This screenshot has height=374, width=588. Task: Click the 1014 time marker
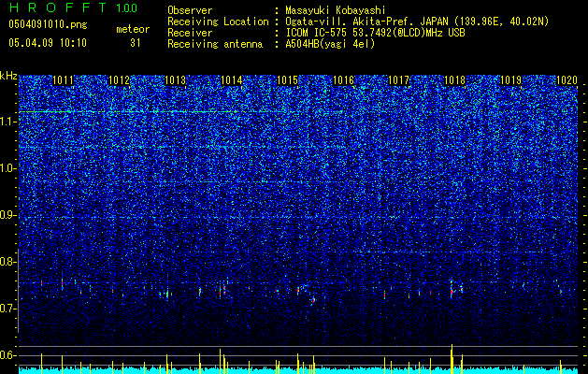coord(232,80)
